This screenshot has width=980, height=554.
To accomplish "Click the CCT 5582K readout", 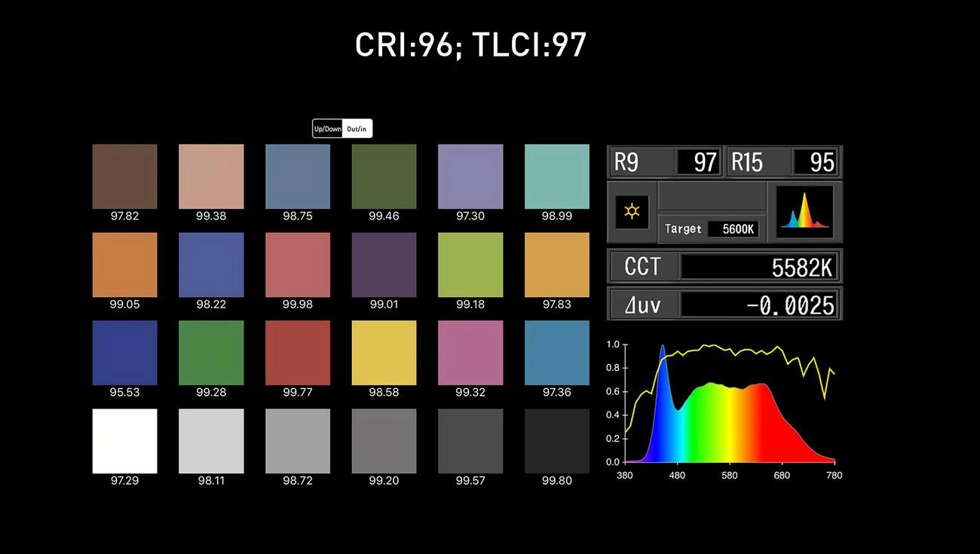I will [x=758, y=267].
